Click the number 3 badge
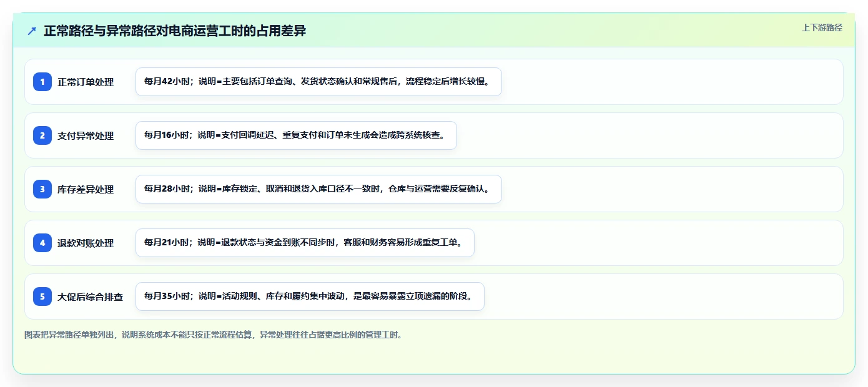 [42, 189]
